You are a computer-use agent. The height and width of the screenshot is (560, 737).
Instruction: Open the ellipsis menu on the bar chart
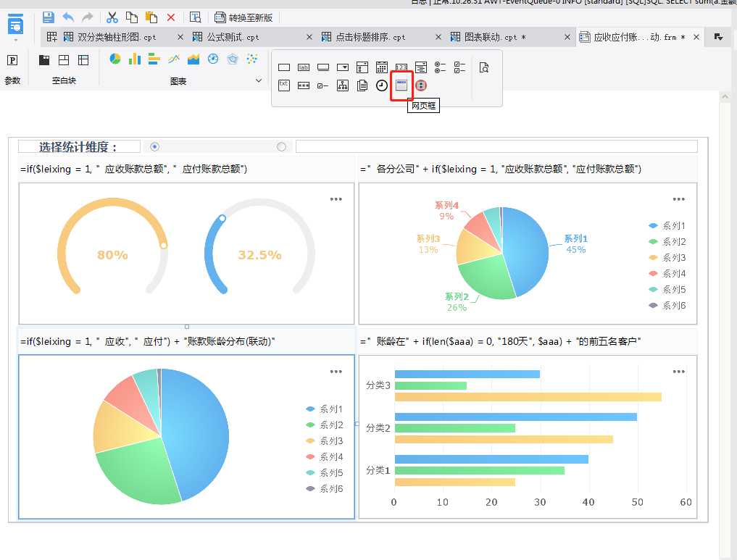(x=679, y=372)
